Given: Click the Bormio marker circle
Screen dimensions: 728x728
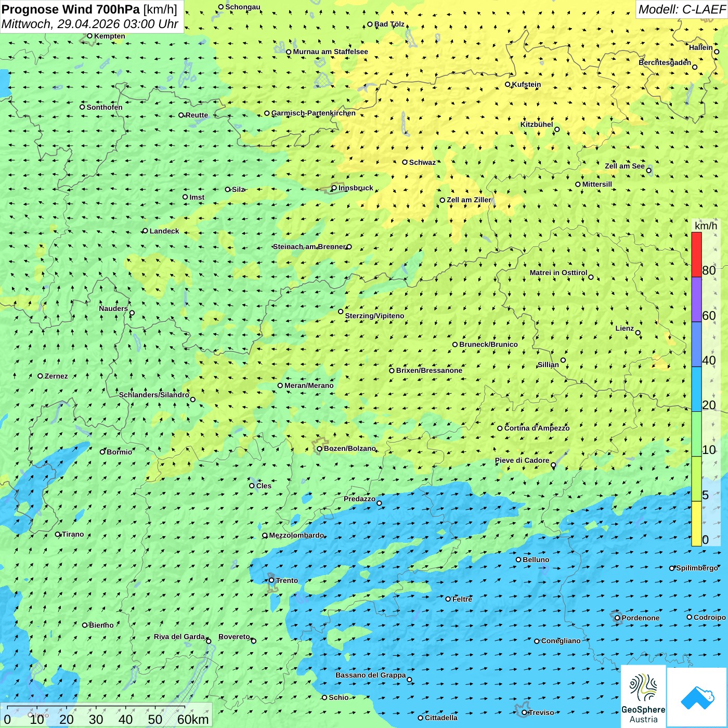Looking at the screenshot, I should click(x=102, y=451).
